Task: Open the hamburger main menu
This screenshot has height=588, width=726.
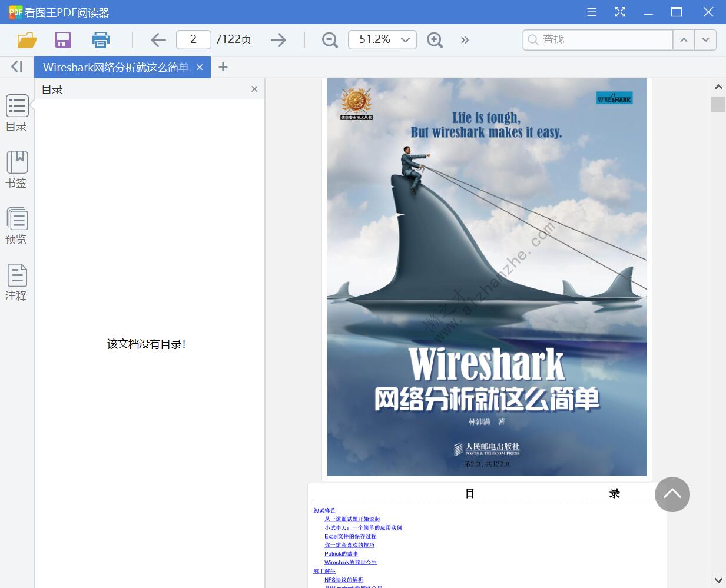Action: point(592,12)
